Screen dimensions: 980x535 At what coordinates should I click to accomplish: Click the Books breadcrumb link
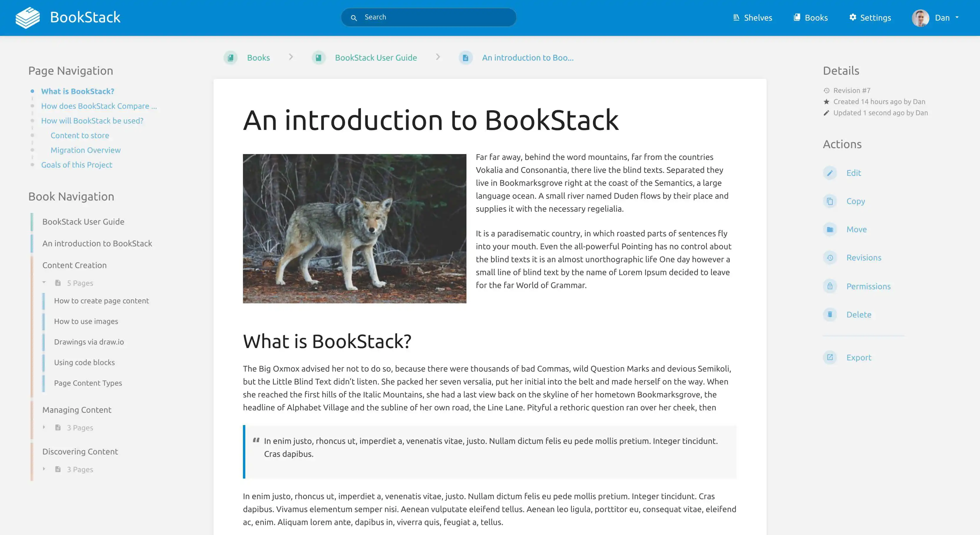click(258, 57)
